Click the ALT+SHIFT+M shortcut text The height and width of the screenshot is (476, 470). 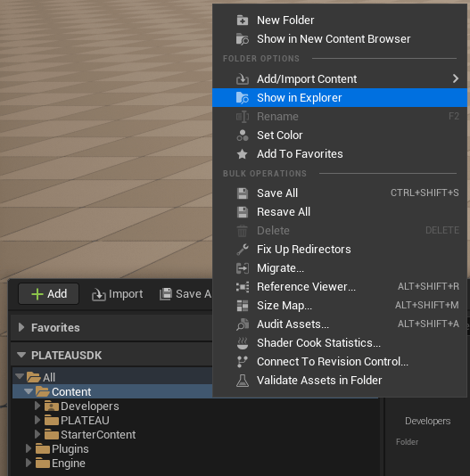coord(427,306)
